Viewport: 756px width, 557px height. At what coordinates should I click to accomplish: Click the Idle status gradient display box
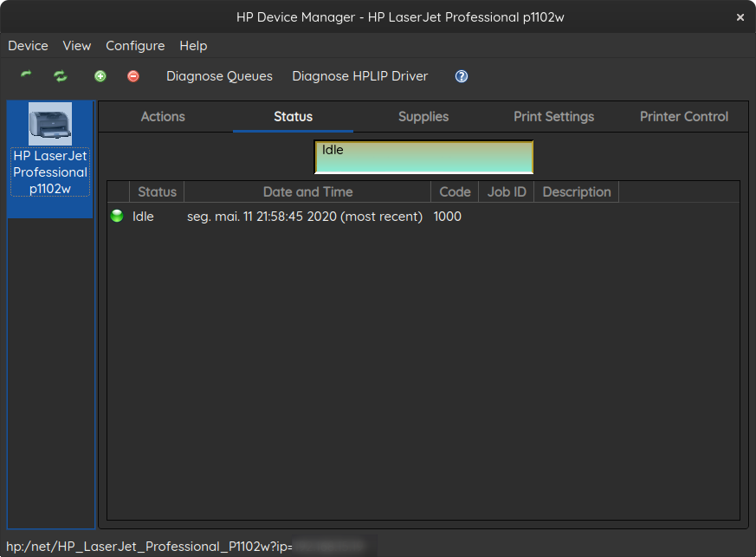tap(423, 158)
